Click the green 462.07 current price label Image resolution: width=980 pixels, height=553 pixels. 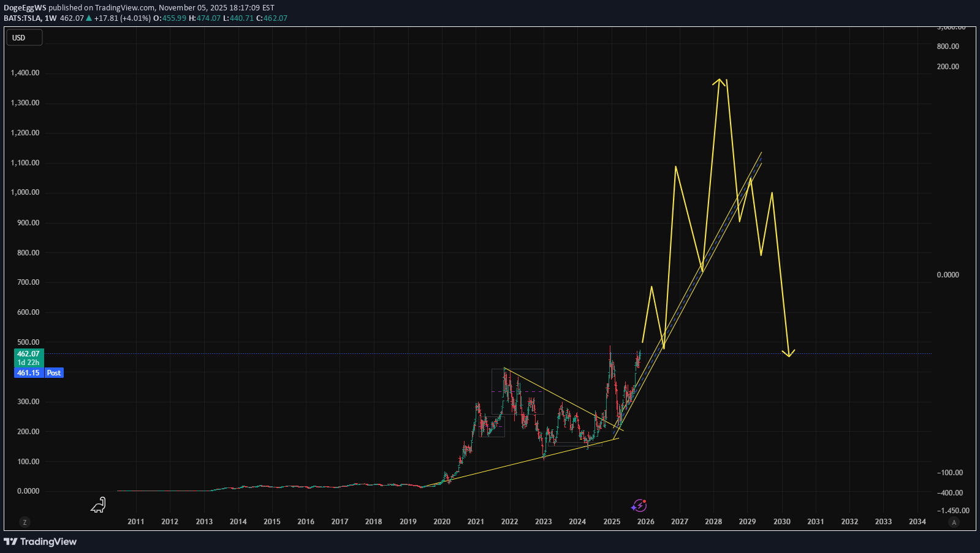28,354
